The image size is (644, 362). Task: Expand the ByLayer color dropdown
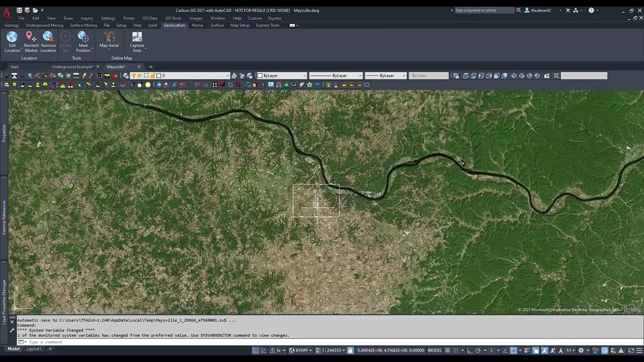point(282,75)
